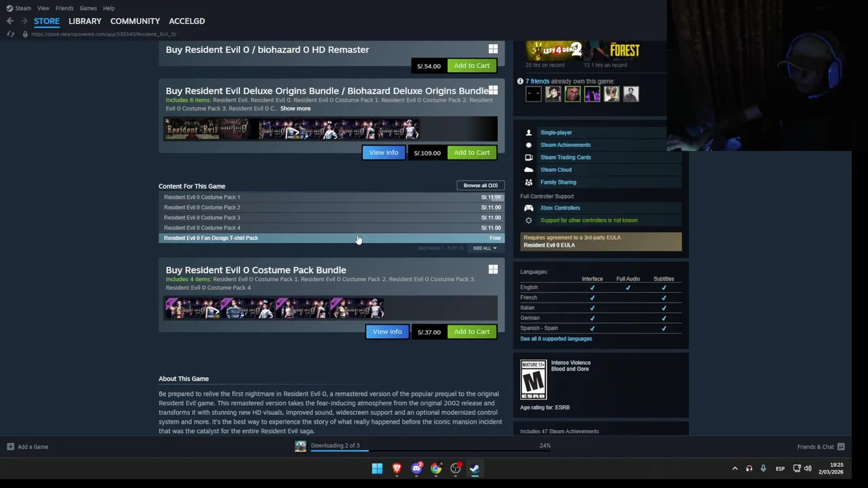
Task: Click Add a Game plus icon
Action: (10, 447)
